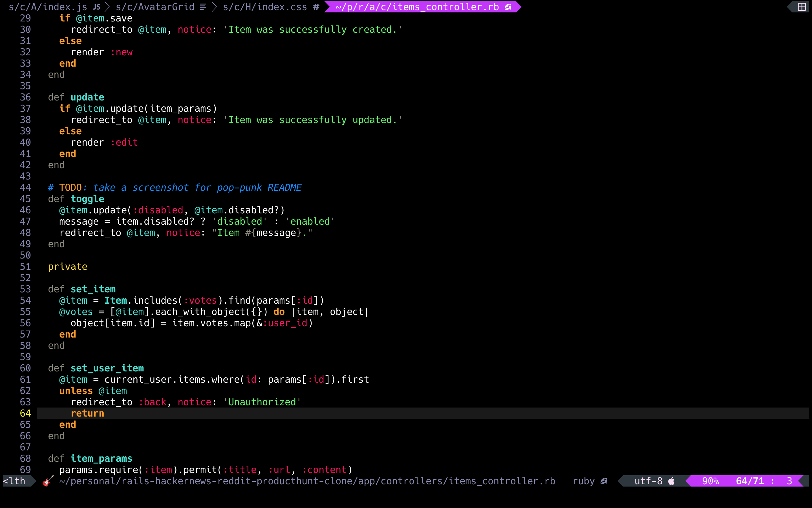Click the 'ruby' filetype label in status line
This screenshot has height=508, width=812.
pyautogui.click(x=584, y=481)
